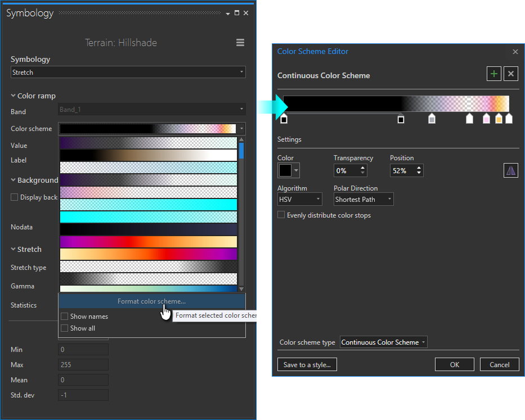Click OK in Color Scheme Editor
Image resolution: width=525 pixels, height=420 pixels.
click(x=454, y=364)
